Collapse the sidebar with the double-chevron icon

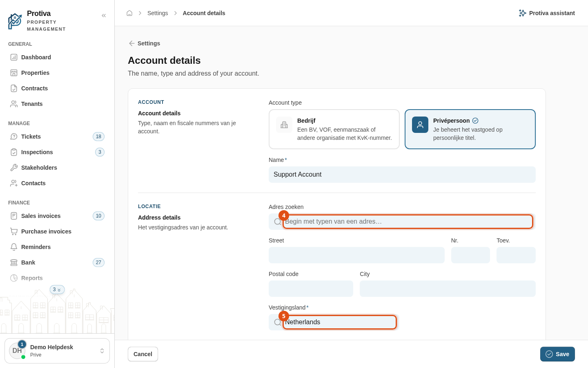104,16
